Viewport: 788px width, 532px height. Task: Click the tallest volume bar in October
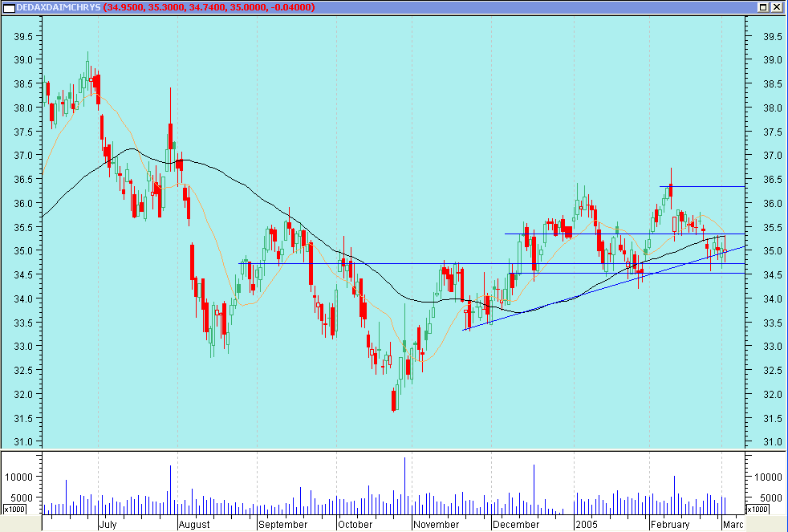click(405, 485)
